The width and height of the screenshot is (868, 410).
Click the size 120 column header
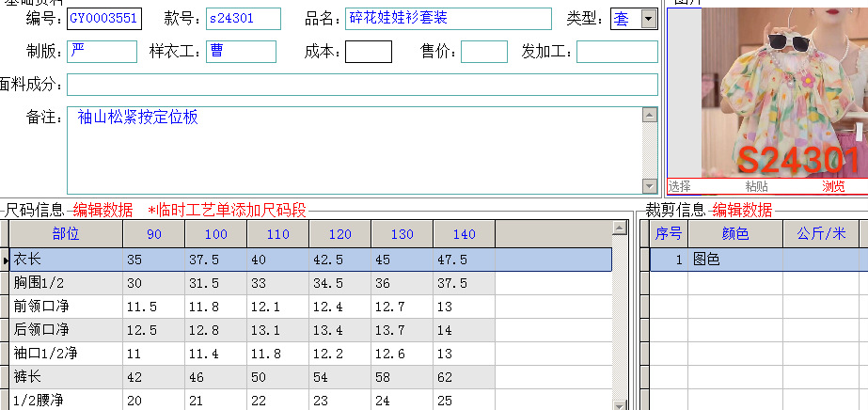click(x=339, y=234)
